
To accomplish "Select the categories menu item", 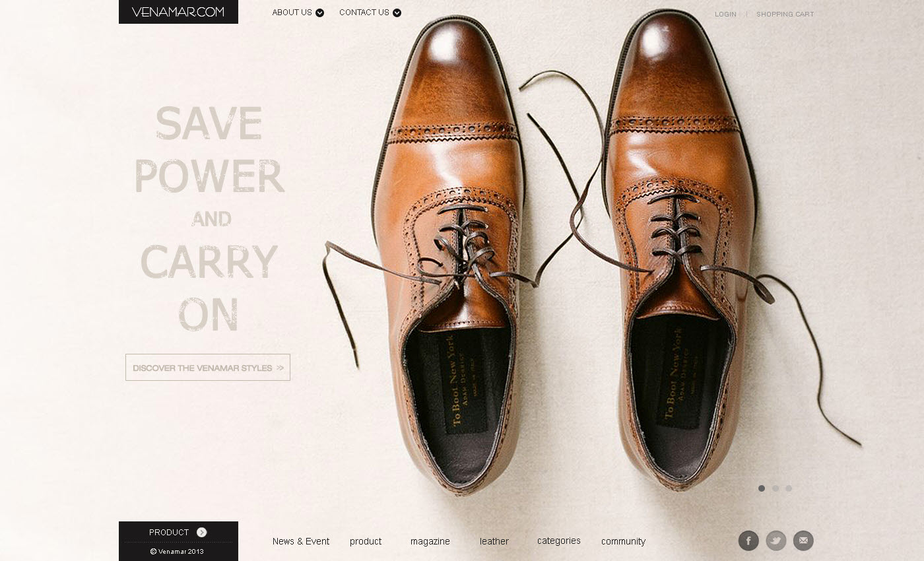I will [x=559, y=541].
